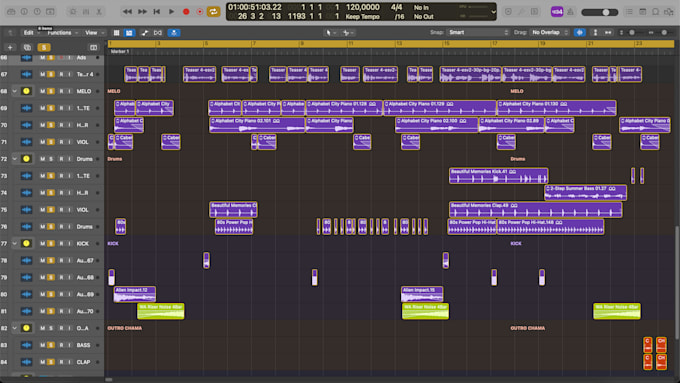
Task: Open the Editors scissors icon
Action: click(99, 12)
